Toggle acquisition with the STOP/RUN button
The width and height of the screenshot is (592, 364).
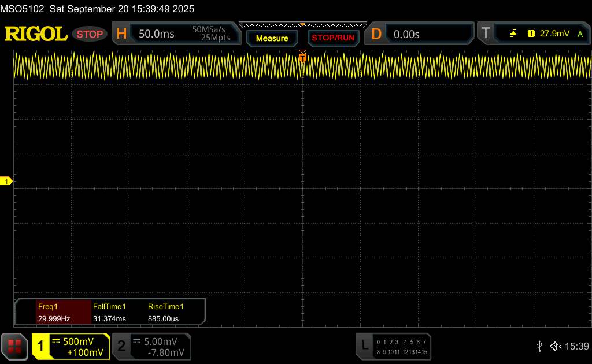[x=332, y=38]
